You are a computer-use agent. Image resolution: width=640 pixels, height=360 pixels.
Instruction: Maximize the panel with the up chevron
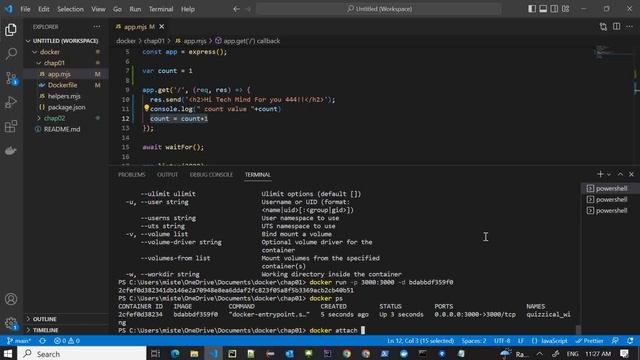(x=620, y=174)
